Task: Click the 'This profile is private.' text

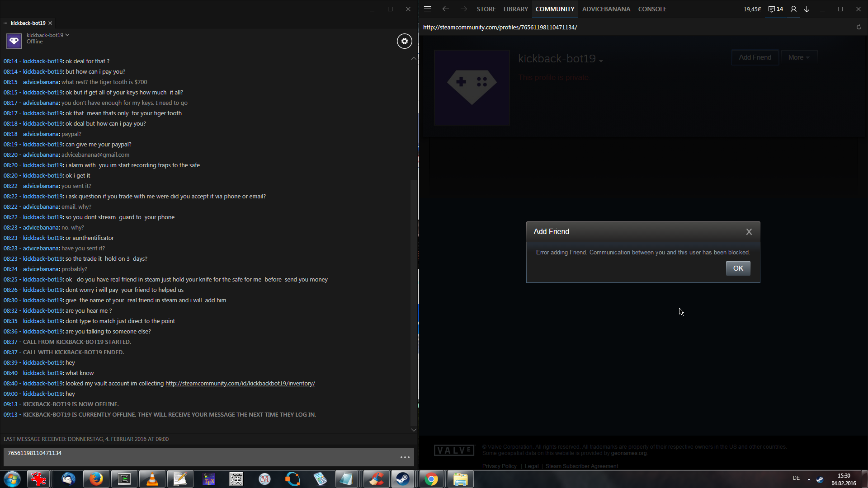Action: 554,78
